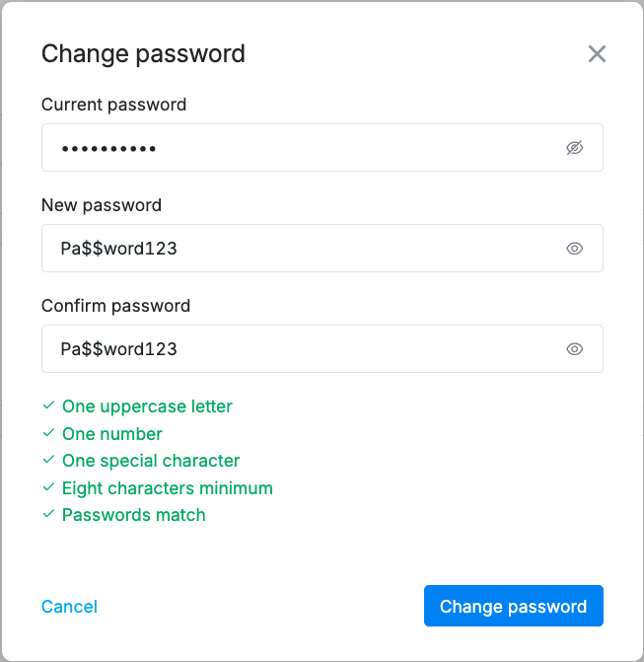Show the hidden current password
The height and width of the screenshot is (662, 644).
(x=575, y=148)
